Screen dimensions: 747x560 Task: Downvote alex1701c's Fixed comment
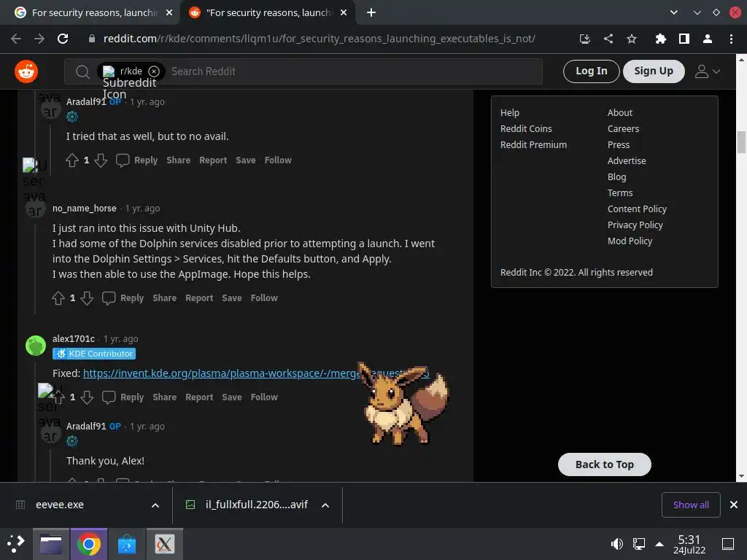pyautogui.click(x=87, y=397)
